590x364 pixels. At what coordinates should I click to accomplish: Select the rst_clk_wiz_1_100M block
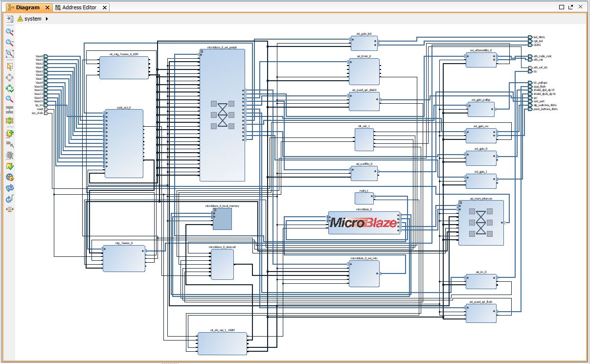click(222, 343)
